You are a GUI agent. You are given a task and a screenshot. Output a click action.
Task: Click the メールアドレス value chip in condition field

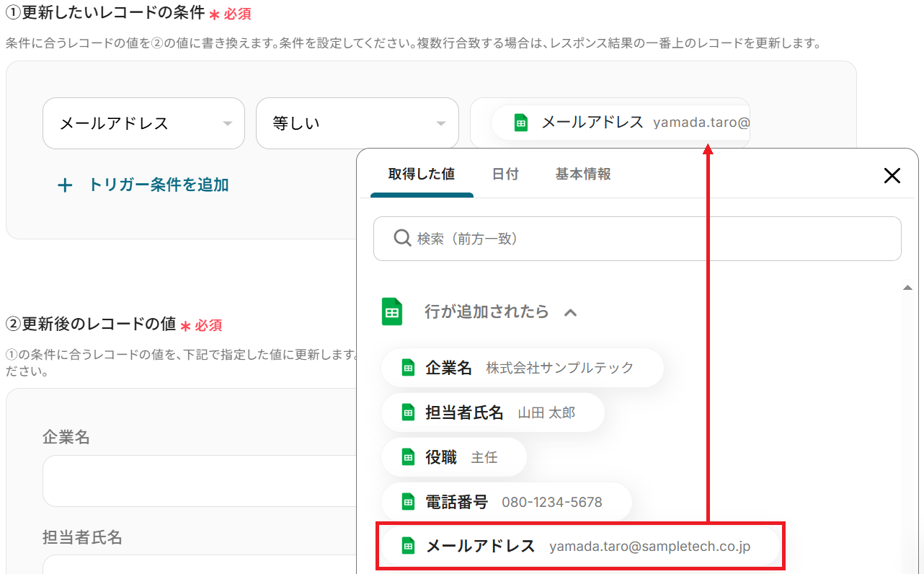point(621,123)
